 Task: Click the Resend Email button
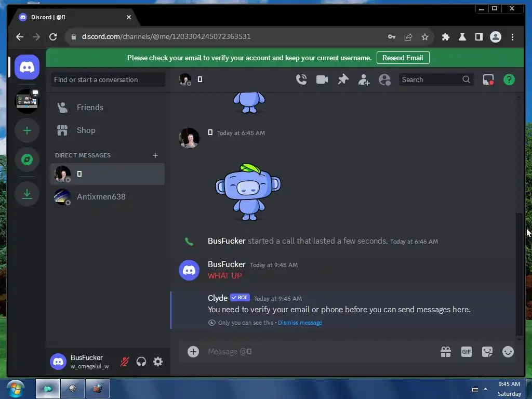pyautogui.click(x=403, y=58)
